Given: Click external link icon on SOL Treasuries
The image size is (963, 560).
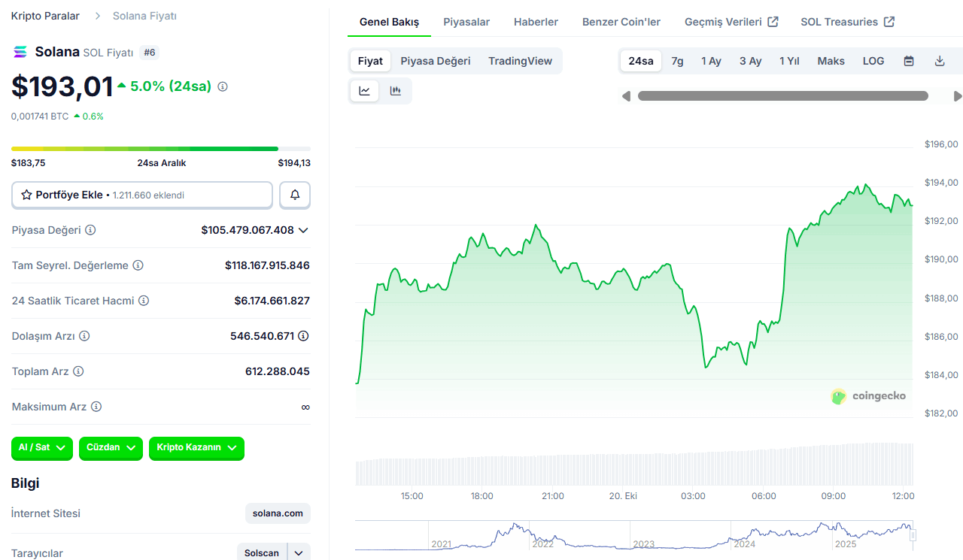Looking at the screenshot, I should click(x=889, y=22).
